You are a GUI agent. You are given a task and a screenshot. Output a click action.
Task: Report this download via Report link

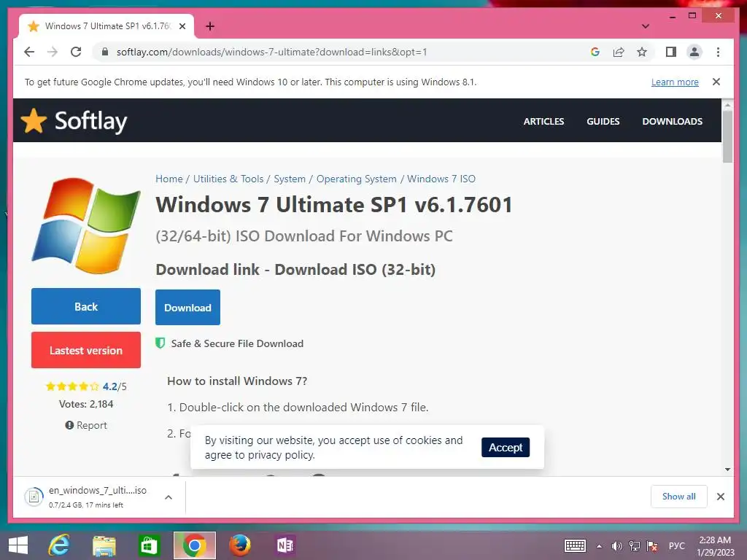[86, 425]
